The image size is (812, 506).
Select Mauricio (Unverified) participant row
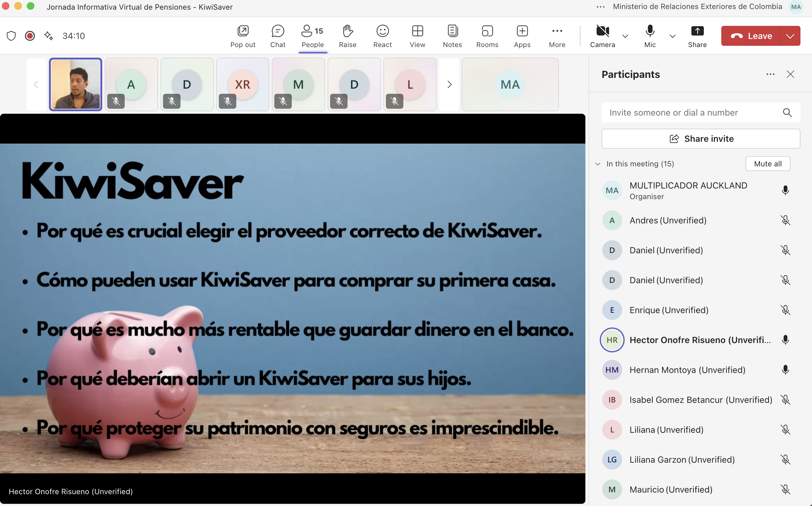pyautogui.click(x=700, y=489)
